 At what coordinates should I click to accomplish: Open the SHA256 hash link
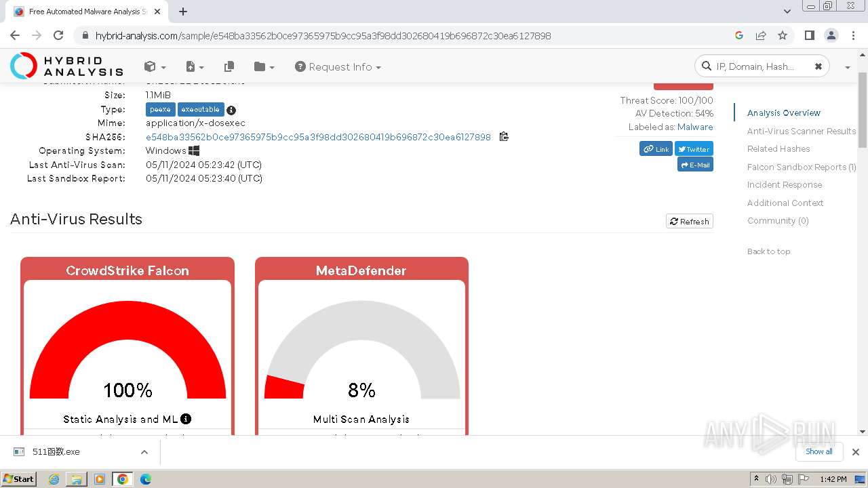click(318, 137)
